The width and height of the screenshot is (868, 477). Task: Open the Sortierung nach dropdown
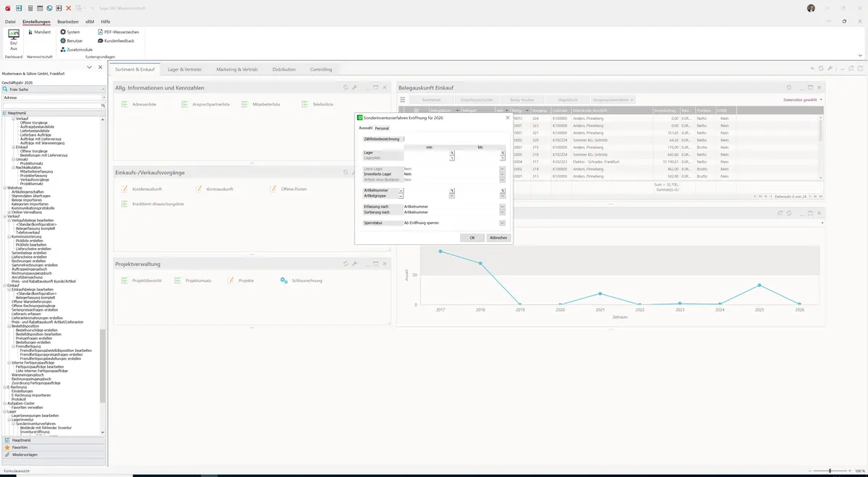tap(502, 212)
